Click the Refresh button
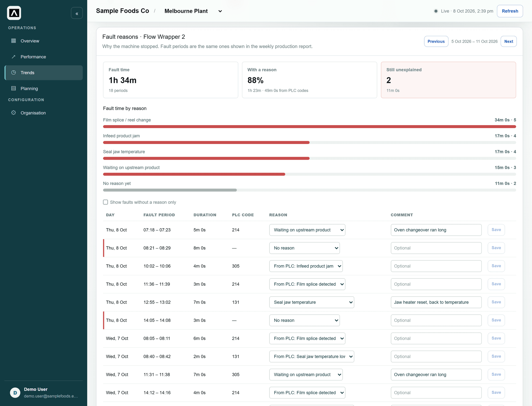 [510, 11]
